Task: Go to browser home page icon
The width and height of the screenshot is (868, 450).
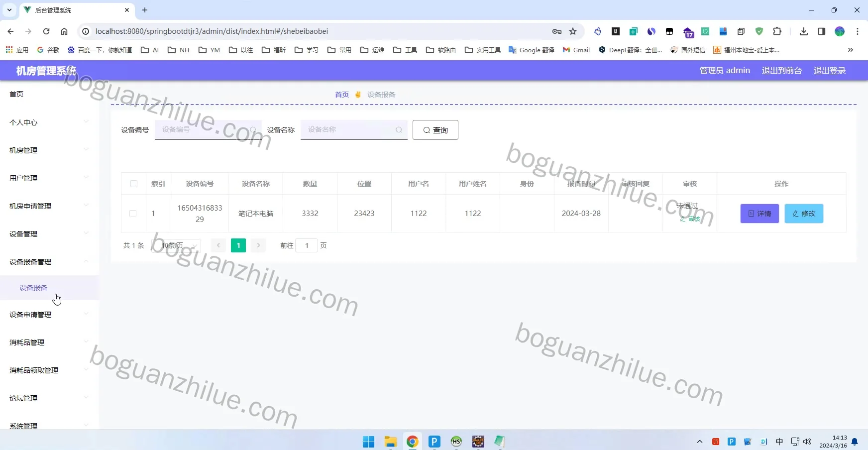Action: tap(64, 31)
